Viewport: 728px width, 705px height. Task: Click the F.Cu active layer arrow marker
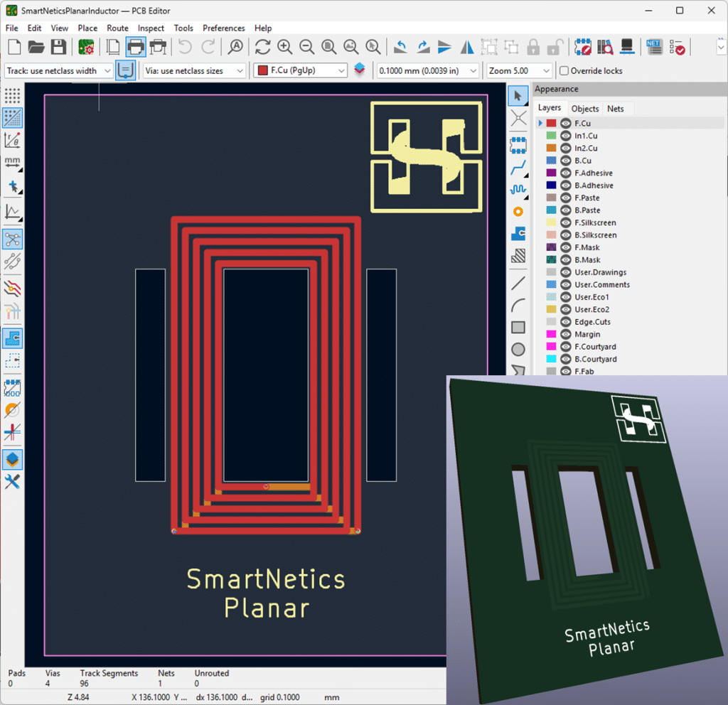click(540, 123)
